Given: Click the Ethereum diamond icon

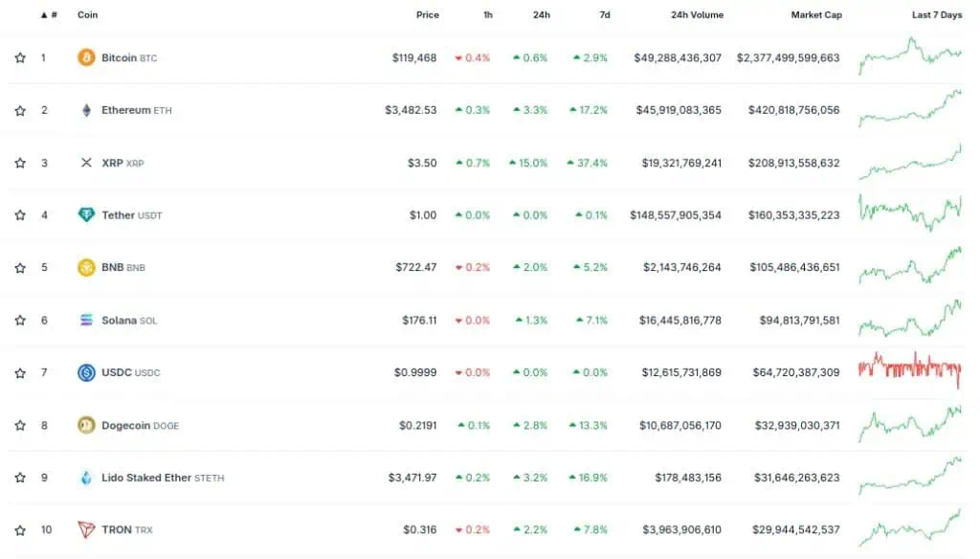Looking at the screenshot, I should click(x=86, y=110).
